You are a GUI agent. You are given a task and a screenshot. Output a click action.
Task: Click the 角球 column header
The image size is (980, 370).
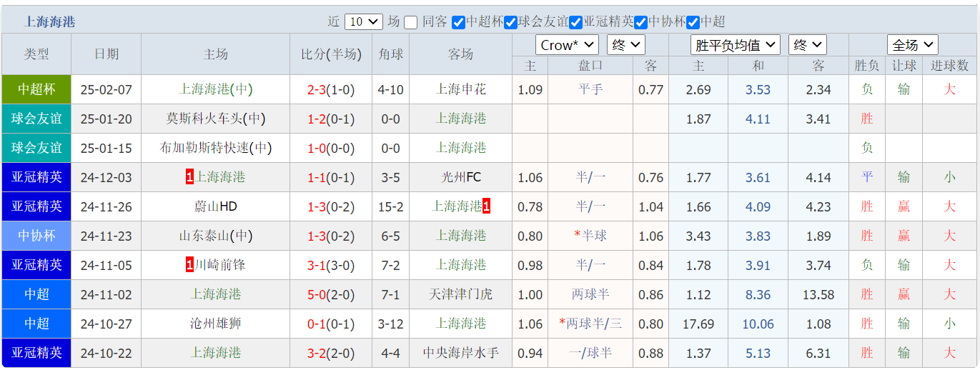coord(390,54)
